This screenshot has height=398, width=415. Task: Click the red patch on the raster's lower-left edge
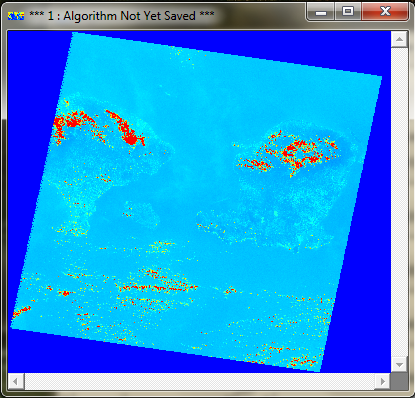click(21, 311)
